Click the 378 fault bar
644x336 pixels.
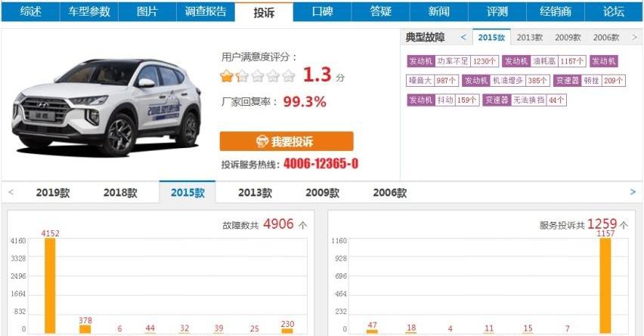(x=85, y=329)
